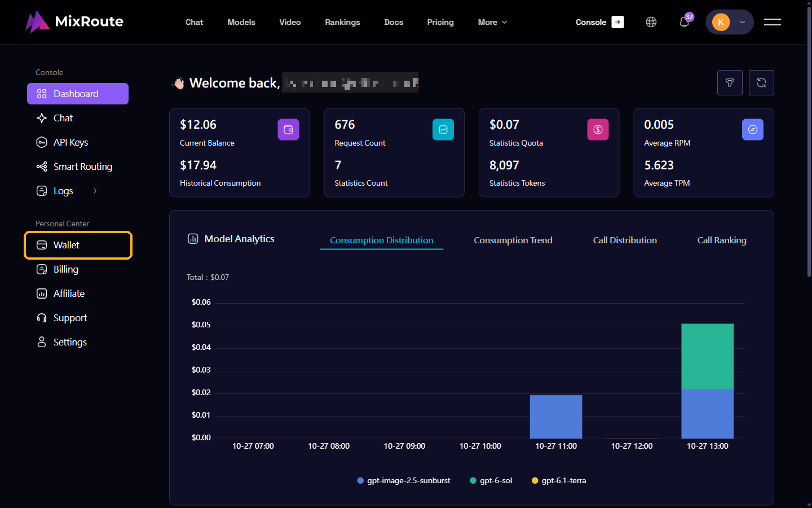Click the Support headset icon
Image resolution: width=812 pixels, height=508 pixels.
pos(42,318)
